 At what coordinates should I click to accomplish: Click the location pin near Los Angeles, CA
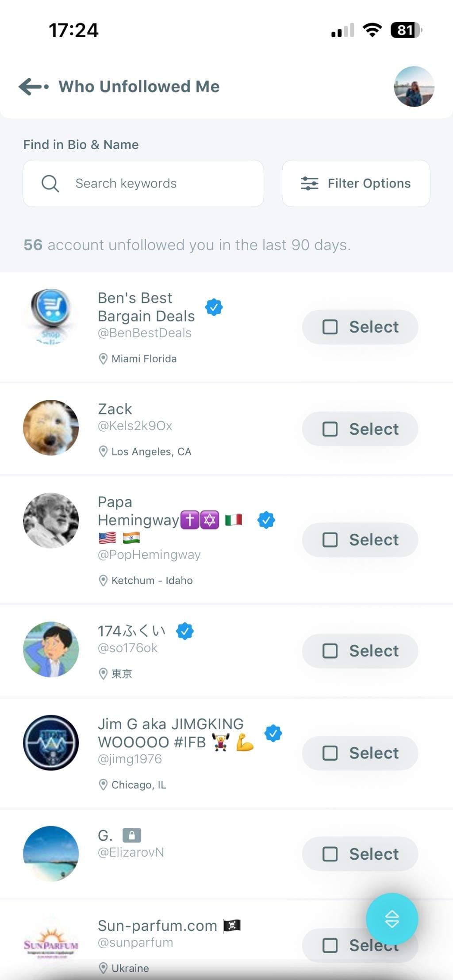(x=103, y=452)
